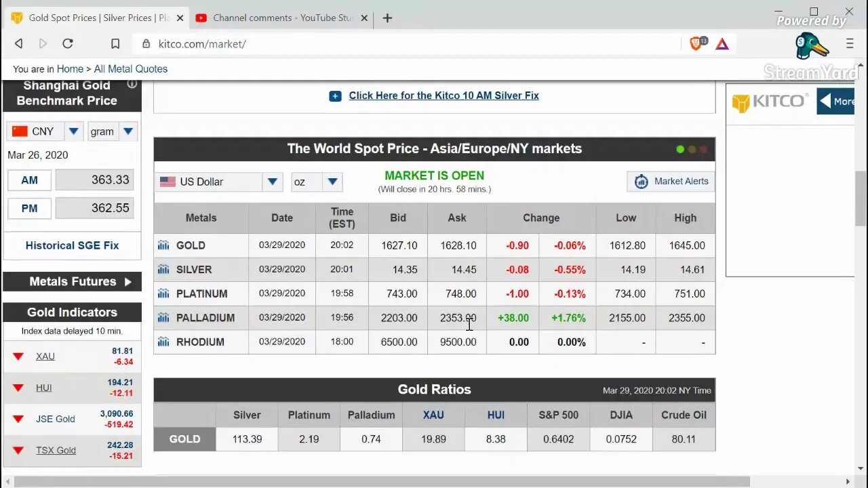Open the TSX Gold index link

coord(56,450)
